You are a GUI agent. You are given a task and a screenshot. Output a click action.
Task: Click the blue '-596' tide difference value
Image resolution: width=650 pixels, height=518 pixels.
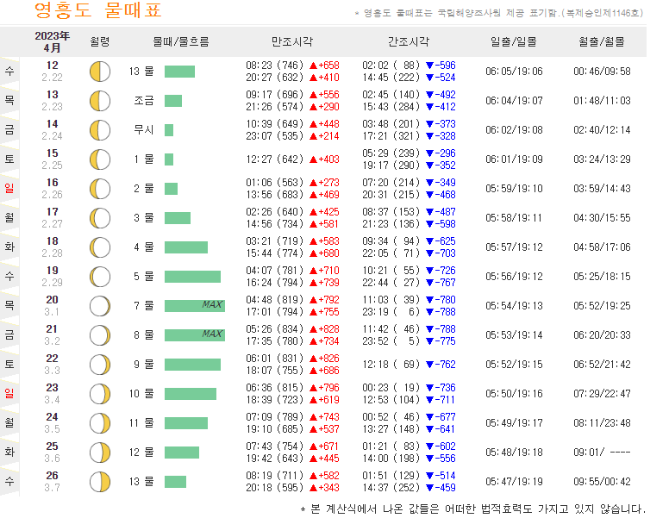point(441,65)
